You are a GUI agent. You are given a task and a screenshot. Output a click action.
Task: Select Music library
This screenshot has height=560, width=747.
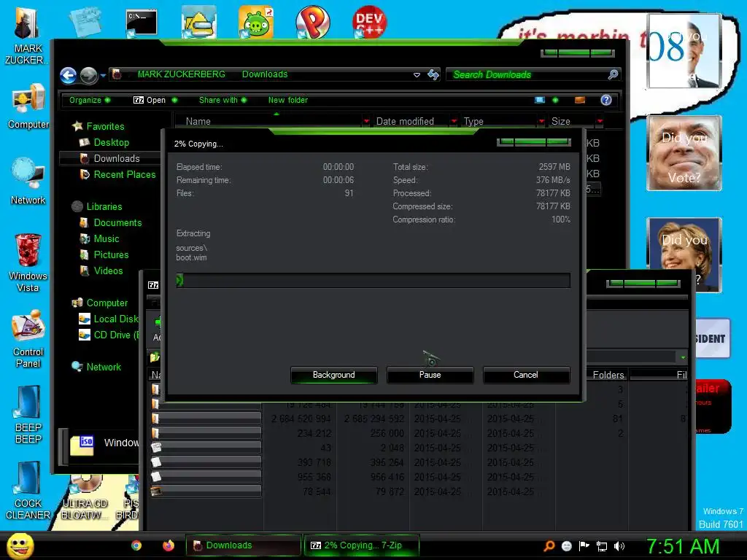[x=107, y=239]
